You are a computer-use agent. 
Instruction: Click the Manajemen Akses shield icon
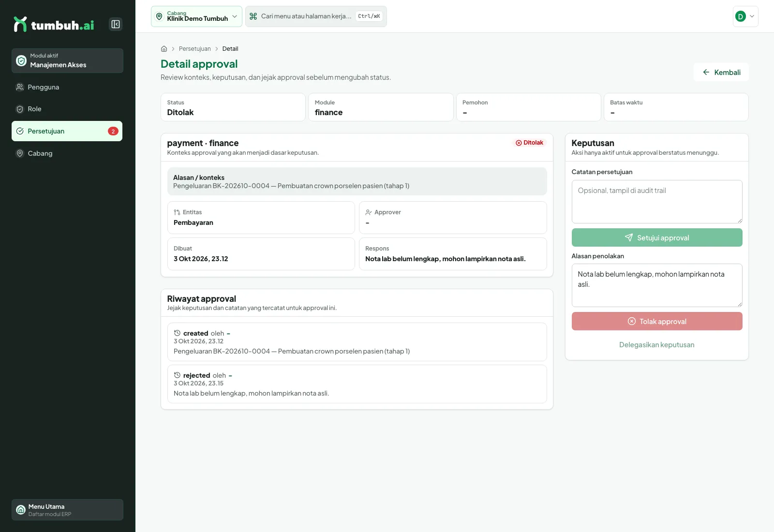pos(21,60)
